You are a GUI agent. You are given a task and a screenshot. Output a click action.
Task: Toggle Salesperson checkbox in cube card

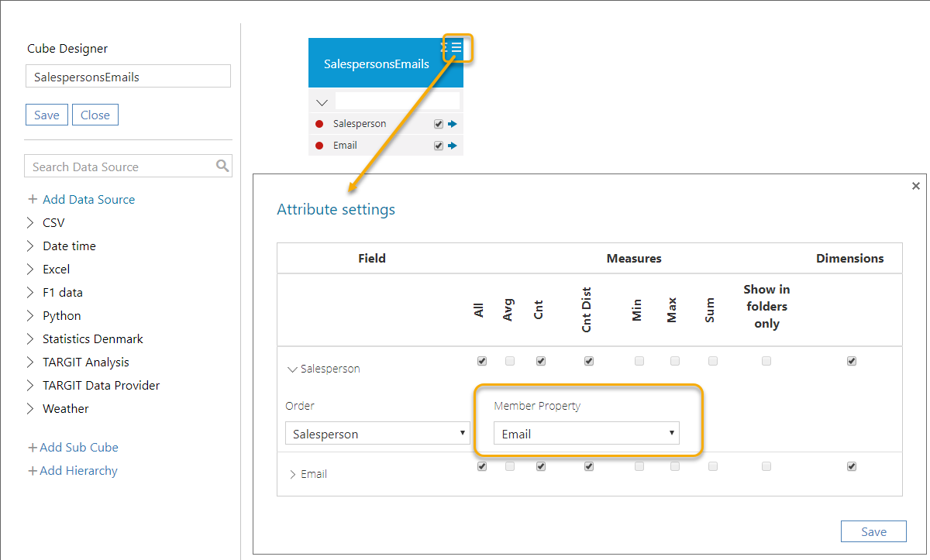[x=439, y=124]
